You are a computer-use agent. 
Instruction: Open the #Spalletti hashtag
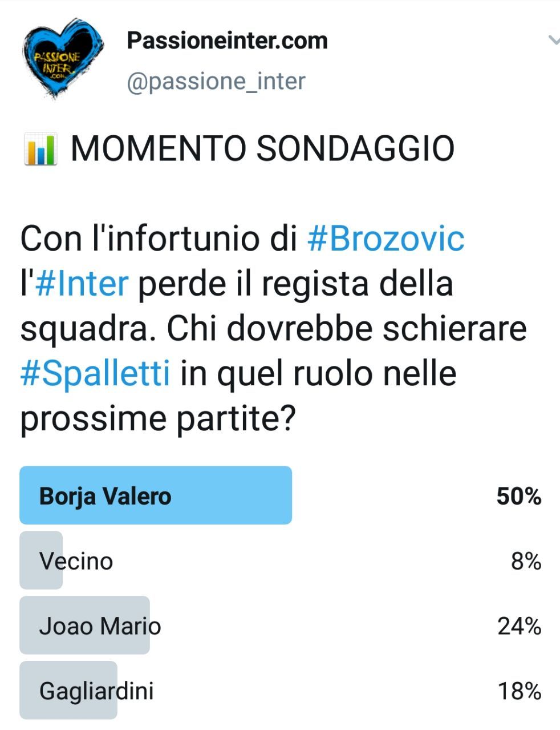pos(95,374)
